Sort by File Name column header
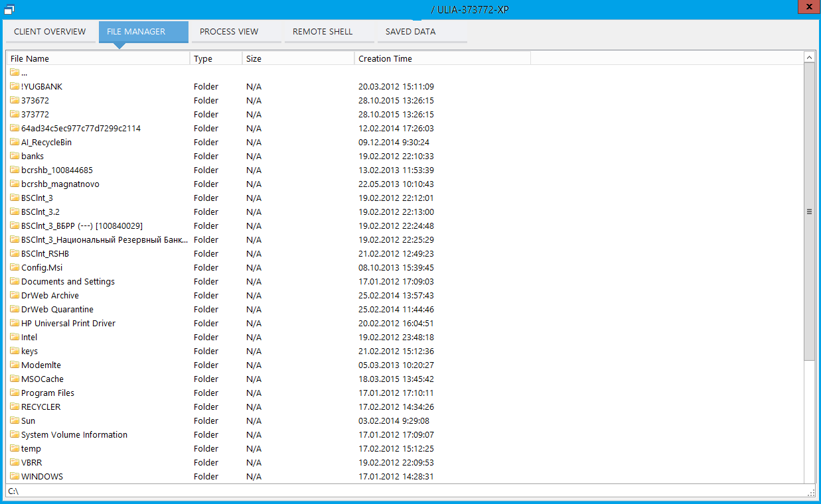The height and width of the screenshot is (504, 821). pos(98,58)
